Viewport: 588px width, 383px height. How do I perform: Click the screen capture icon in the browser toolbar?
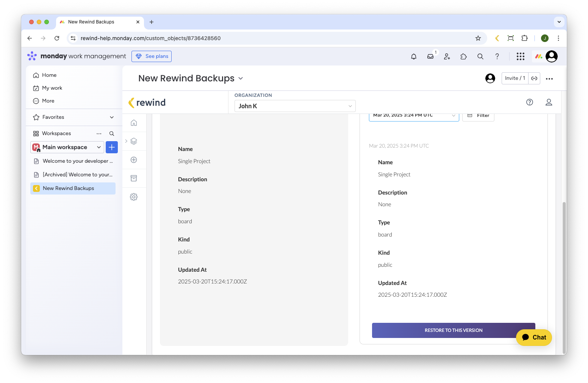coord(511,38)
